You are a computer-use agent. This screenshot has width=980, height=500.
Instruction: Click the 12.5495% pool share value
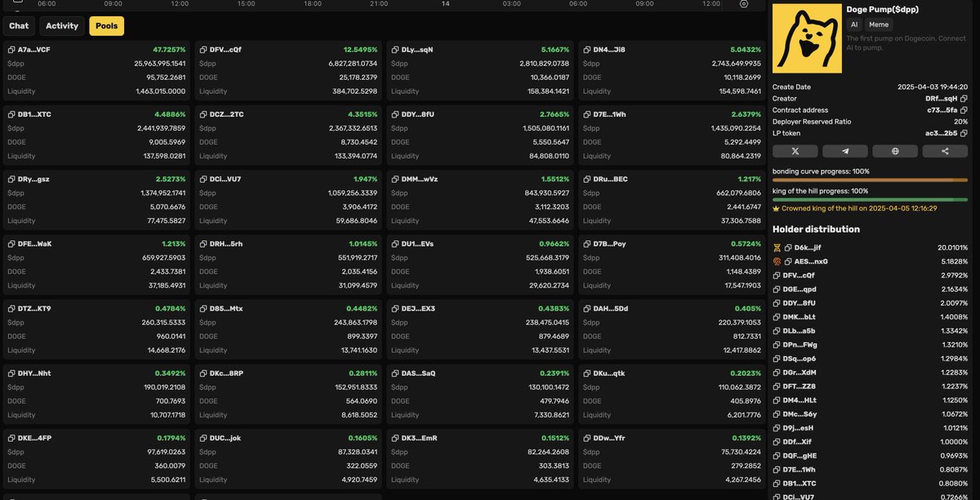pyautogui.click(x=360, y=50)
